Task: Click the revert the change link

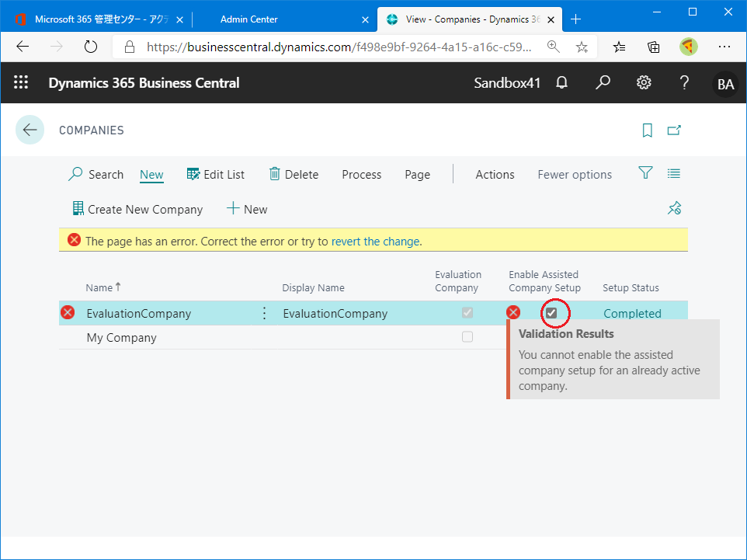Action: point(375,242)
